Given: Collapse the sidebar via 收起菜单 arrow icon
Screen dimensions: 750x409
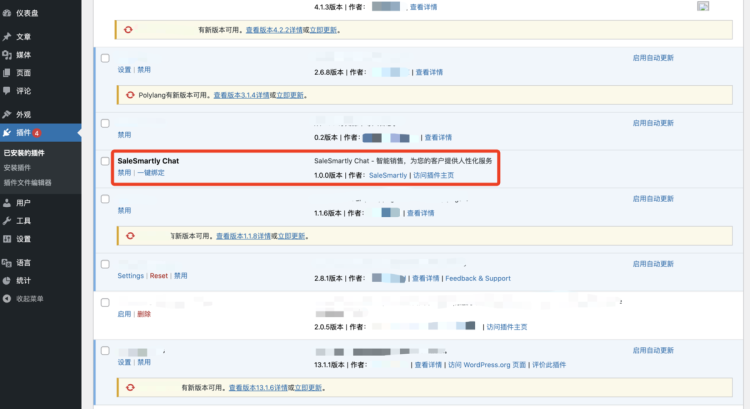Looking at the screenshot, I should pyautogui.click(x=7, y=298).
